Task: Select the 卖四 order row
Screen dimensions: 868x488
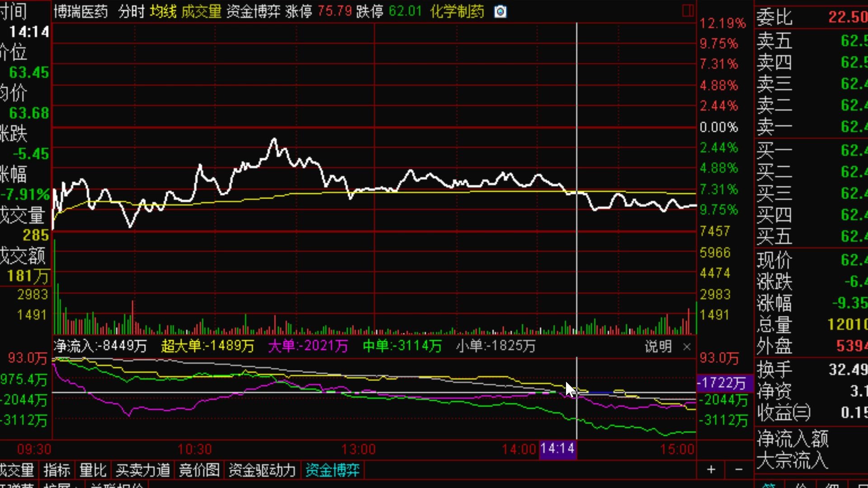Action: [x=811, y=62]
